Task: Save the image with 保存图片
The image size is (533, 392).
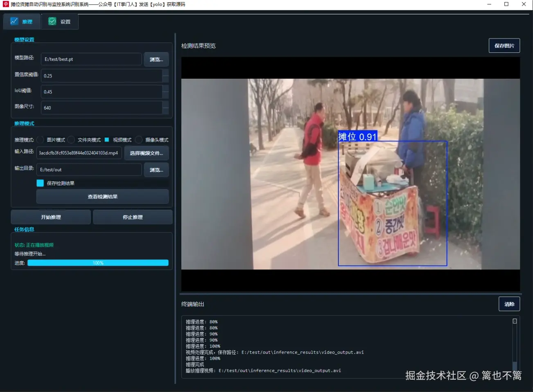Action: coord(504,45)
